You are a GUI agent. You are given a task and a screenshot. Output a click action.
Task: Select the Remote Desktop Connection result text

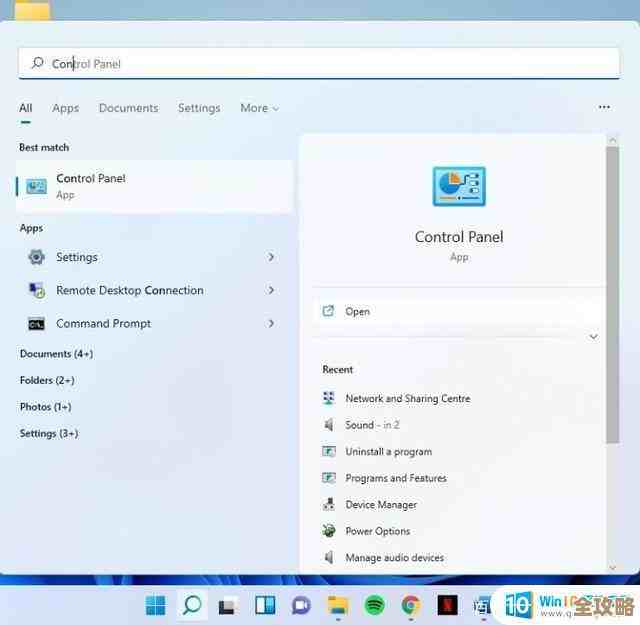[130, 290]
